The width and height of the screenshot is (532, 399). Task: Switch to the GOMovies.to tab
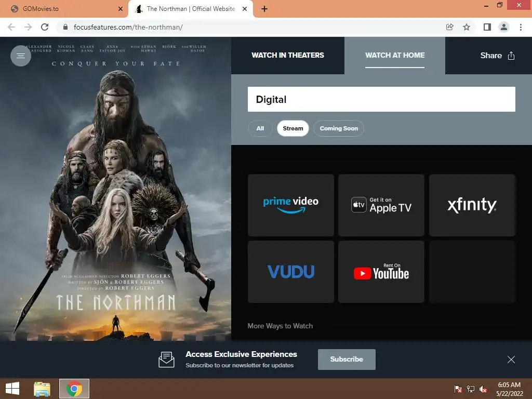click(x=64, y=9)
